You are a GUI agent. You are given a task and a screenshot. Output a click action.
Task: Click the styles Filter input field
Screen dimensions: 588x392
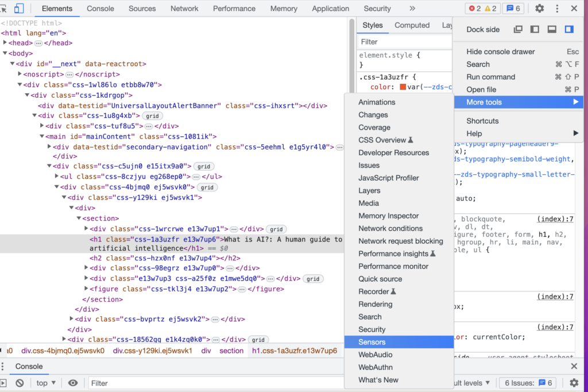click(402, 41)
